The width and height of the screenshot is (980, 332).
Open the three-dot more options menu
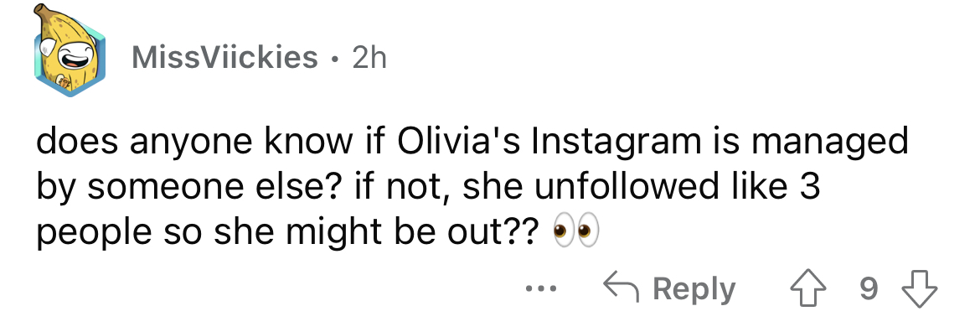[x=539, y=290]
